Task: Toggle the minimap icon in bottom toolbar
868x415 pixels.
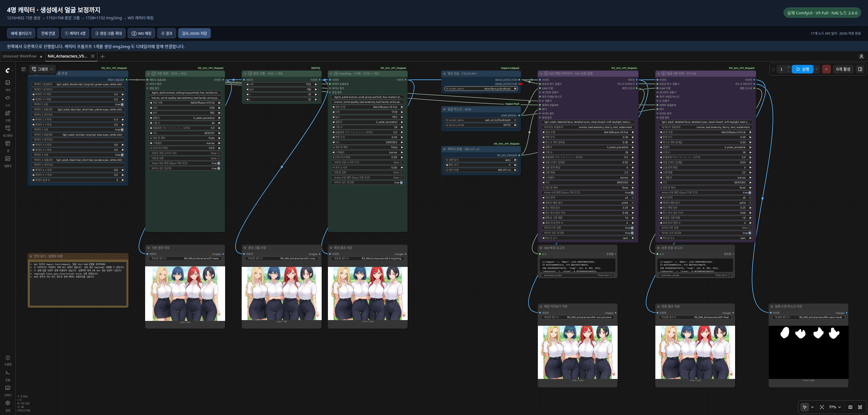Action: 850,407
